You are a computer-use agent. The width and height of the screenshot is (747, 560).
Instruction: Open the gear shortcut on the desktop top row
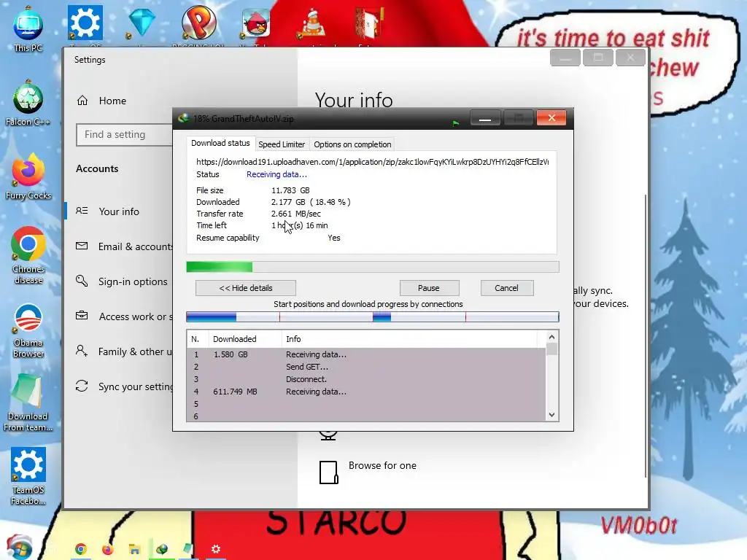click(85, 23)
